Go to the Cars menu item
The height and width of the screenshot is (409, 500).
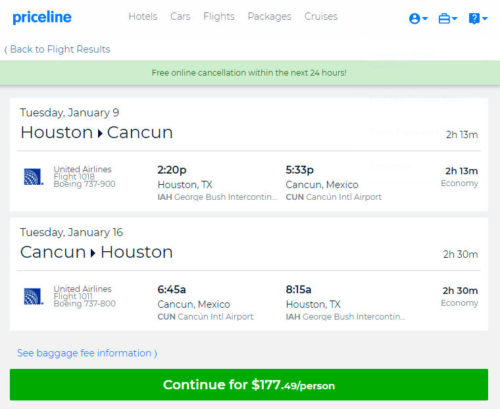180,16
